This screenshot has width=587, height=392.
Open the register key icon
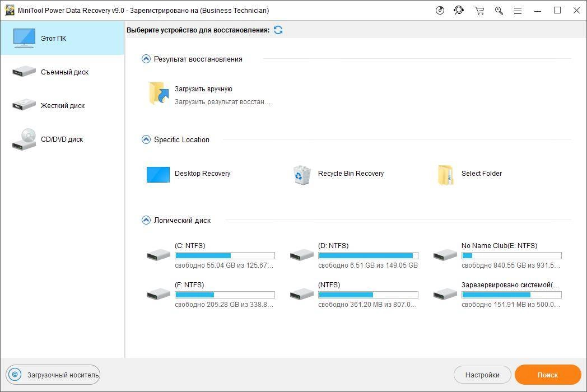pos(499,11)
